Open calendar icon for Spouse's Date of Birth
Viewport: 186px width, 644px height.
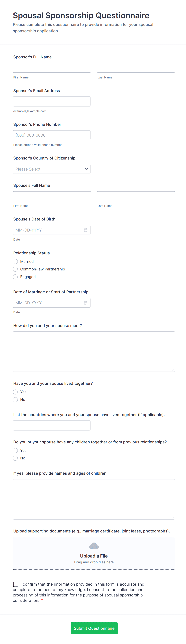tap(86, 230)
